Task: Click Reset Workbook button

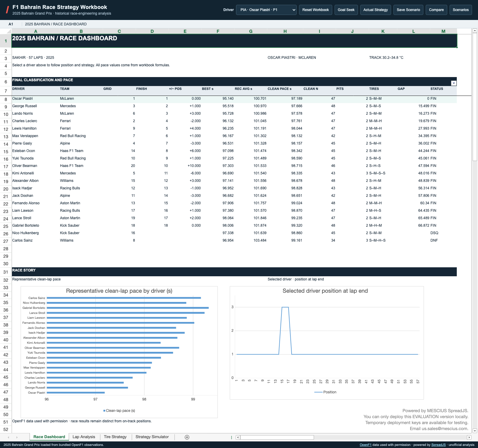Action: pyautogui.click(x=315, y=10)
